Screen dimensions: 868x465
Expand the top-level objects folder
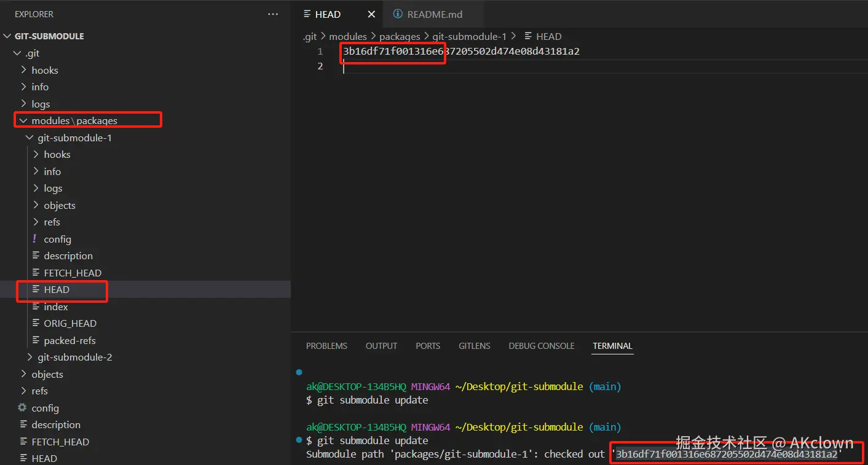(x=24, y=374)
